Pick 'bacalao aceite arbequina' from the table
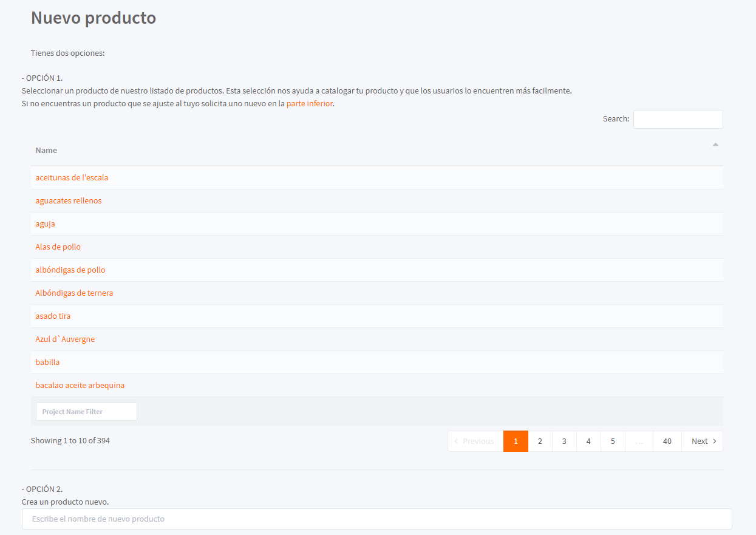This screenshot has width=756, height=535. pyautogui.click(x=80, y=386)
